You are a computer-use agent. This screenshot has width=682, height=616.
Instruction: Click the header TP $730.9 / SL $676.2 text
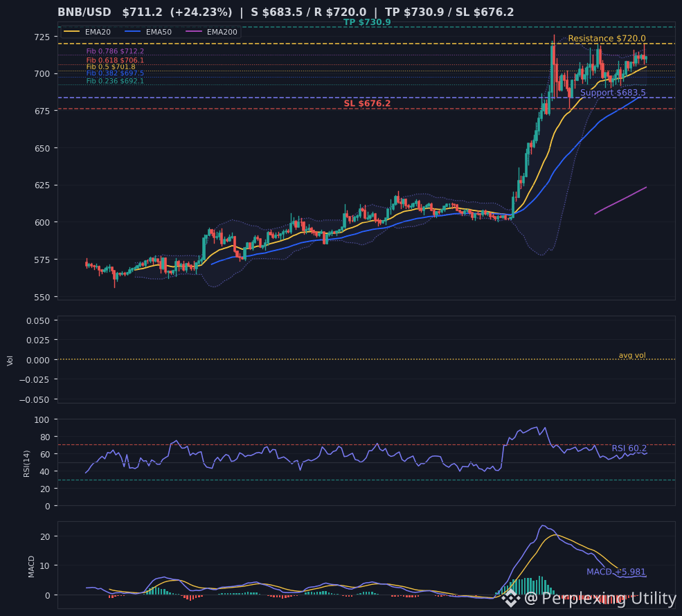point(449,12)
